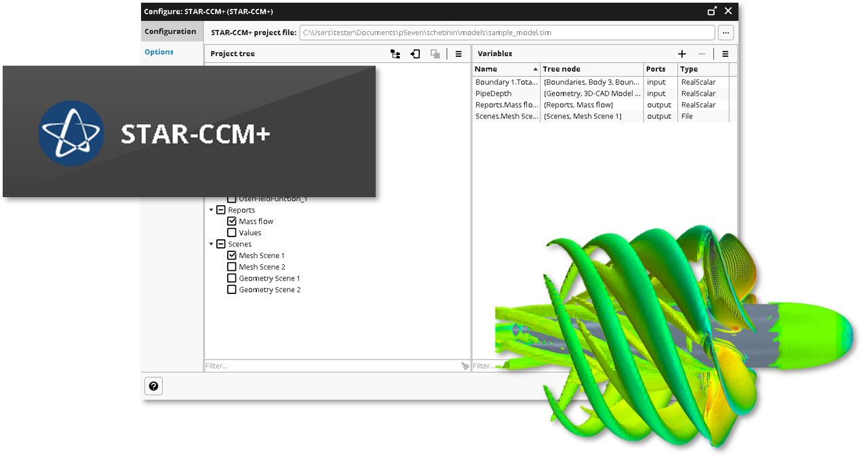Clear the Project tree filter with brush icon

click(x=465, y=366)
